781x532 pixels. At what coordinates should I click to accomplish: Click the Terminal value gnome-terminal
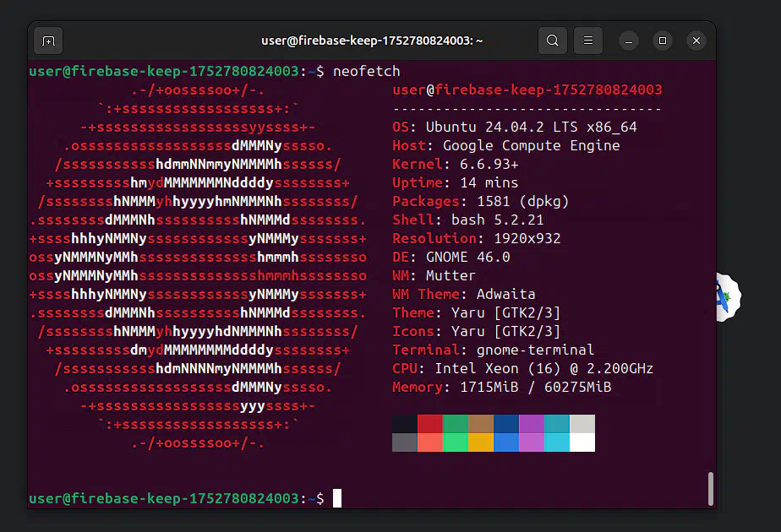click(x=535, y=350)
